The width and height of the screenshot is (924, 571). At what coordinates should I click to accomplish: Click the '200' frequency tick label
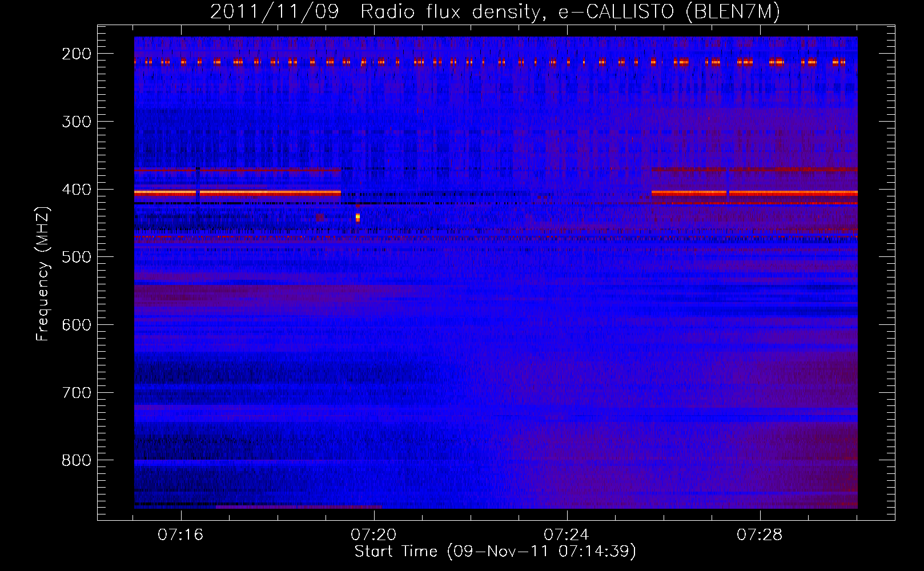coord(77,54)
